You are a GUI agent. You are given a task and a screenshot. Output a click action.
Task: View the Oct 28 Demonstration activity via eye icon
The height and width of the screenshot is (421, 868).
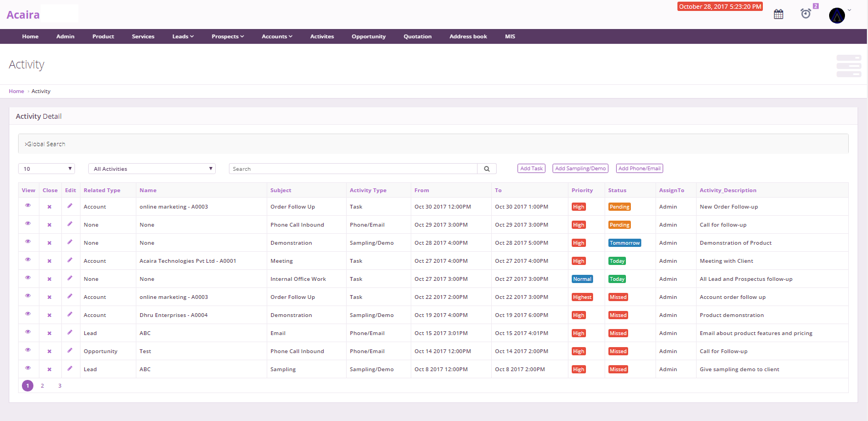[x=28, y=241]
